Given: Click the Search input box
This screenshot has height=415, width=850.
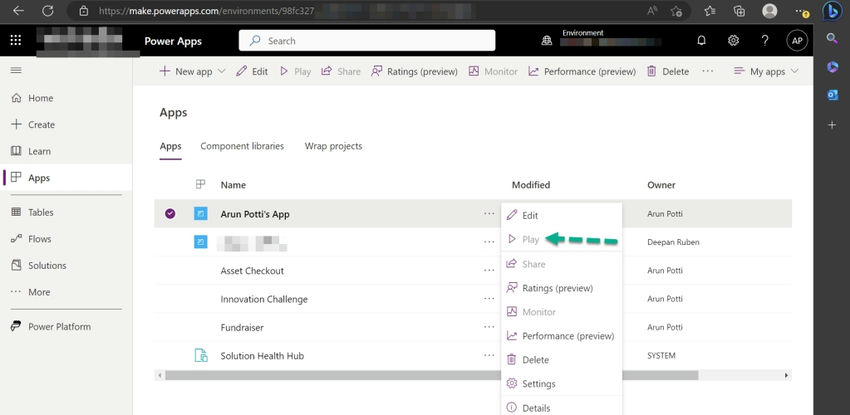Looking at the screenshot, I should click(367, 41).
